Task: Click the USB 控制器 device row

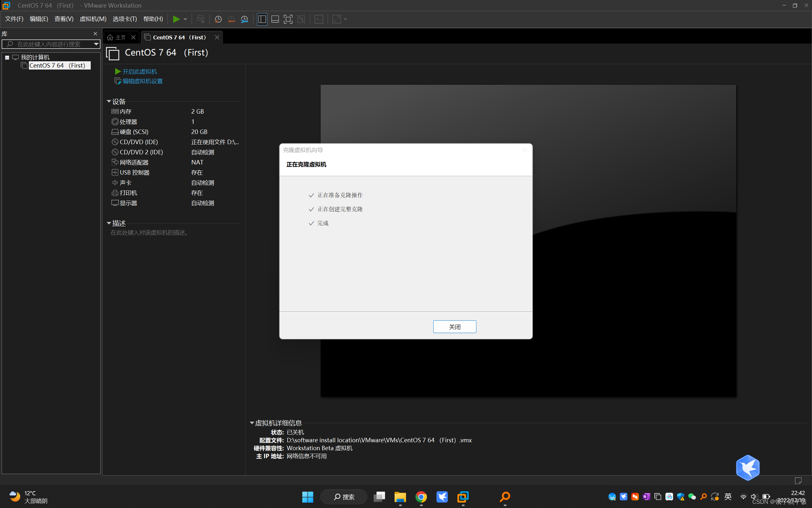Action: [x=175, y=172]
